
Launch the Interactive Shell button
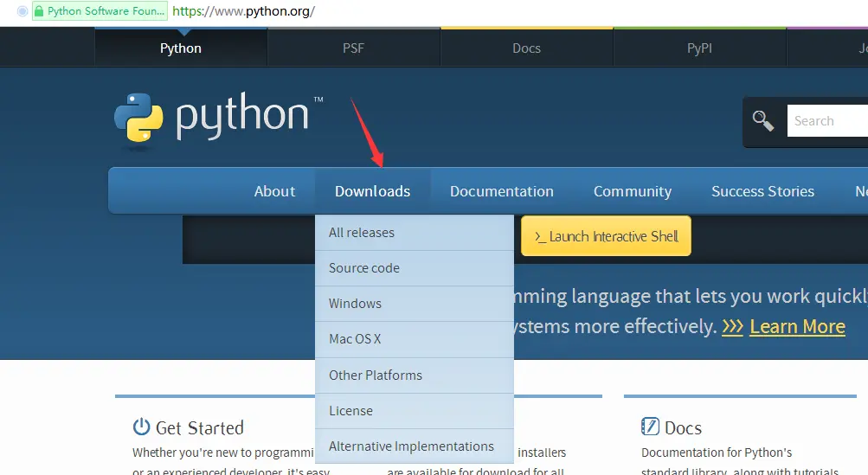606,236
